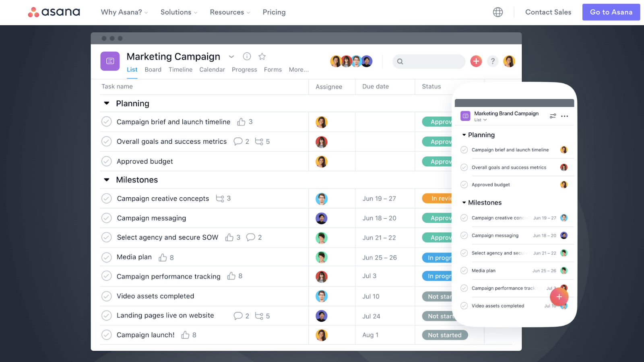Star the Marketing Campaign project
This screenshot has height=362, width=644.
tap(262, 56)
